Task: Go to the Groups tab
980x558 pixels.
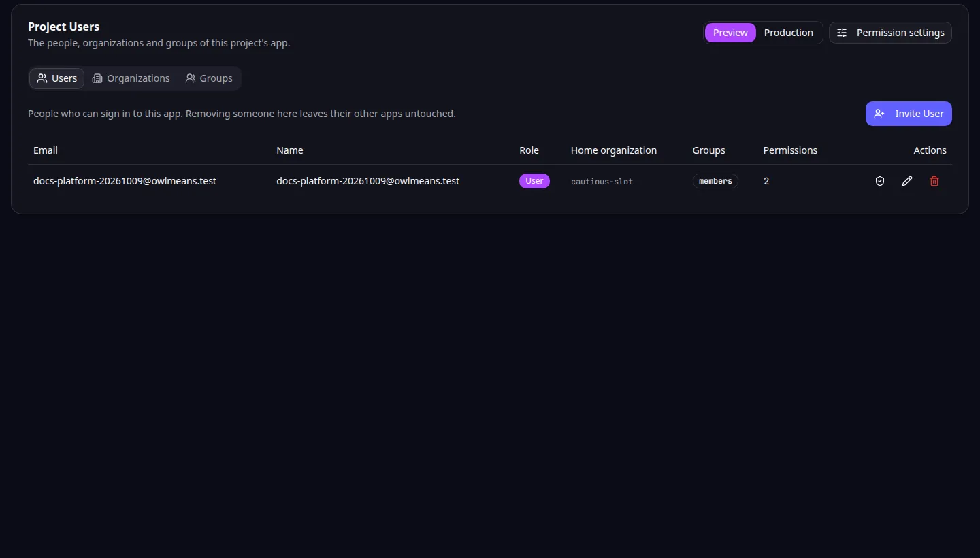Action: pos(209,78)
